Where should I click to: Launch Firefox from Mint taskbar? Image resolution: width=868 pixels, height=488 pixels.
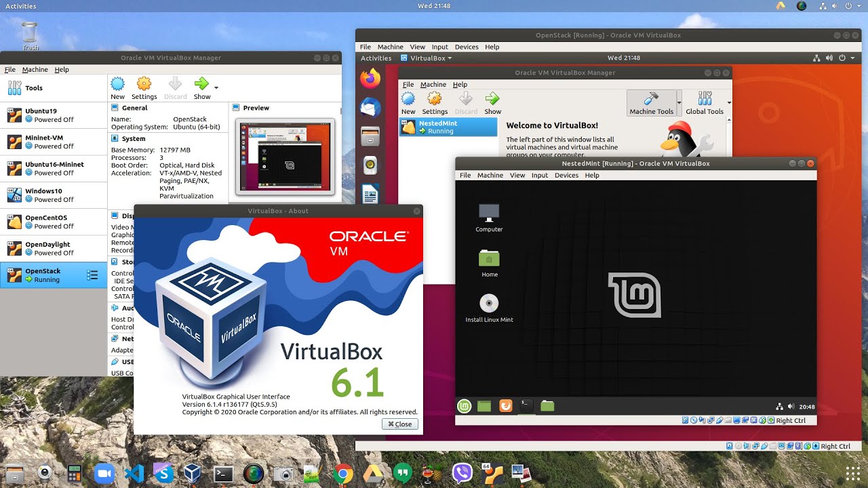(x=505, y=406)
